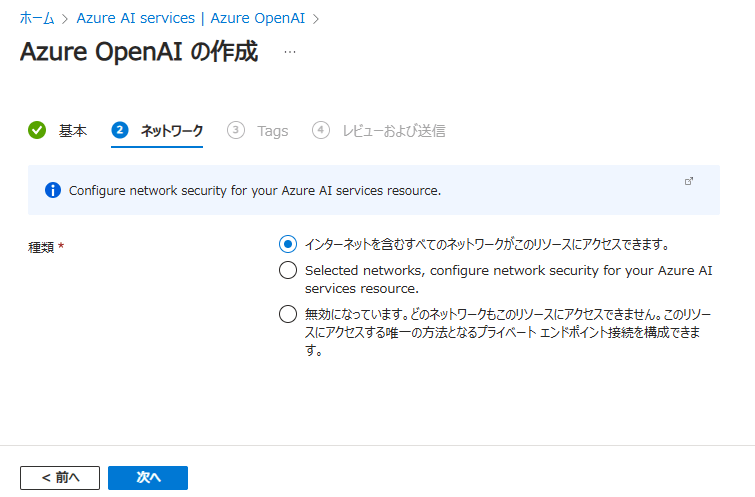Click the blue info icon in banner
Viewport: 755px width, 497px height.
[53, 190]
